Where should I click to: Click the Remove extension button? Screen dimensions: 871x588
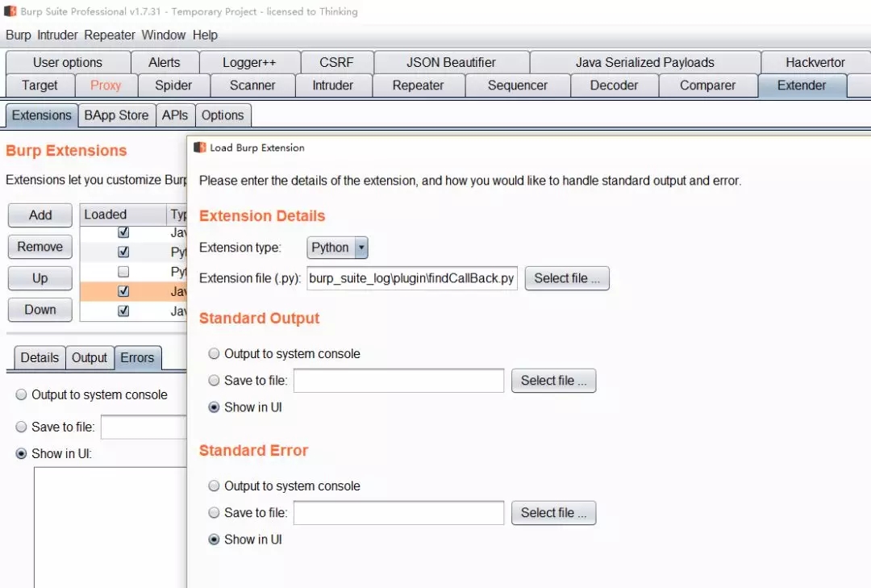[40, 247]
